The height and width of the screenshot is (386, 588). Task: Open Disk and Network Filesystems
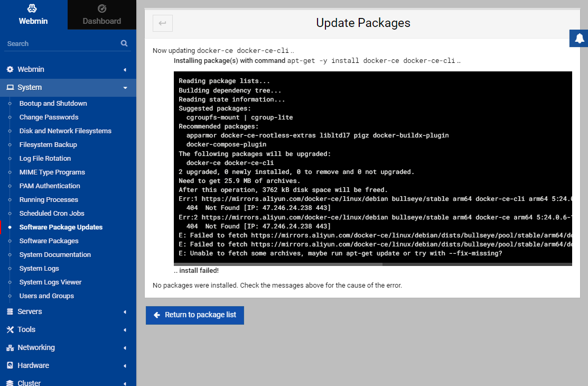click(x=66, y=131)
